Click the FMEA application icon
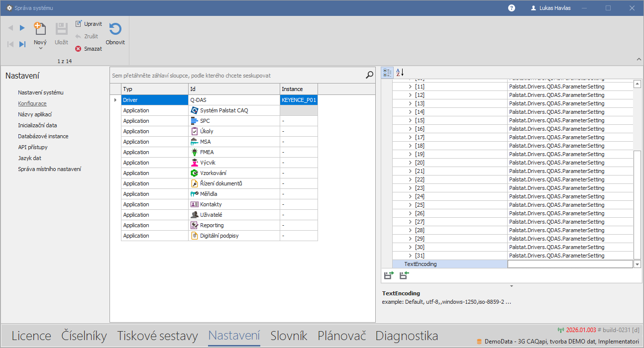Screen dimensions: 644x348 tap(195, 152)
